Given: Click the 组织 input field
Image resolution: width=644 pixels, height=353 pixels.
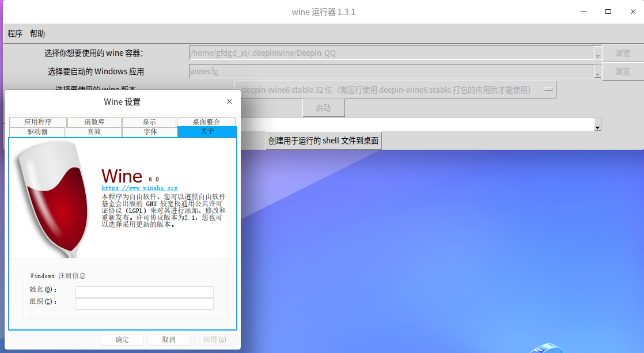Looking at the screenshot, I should tap(145, 303).
